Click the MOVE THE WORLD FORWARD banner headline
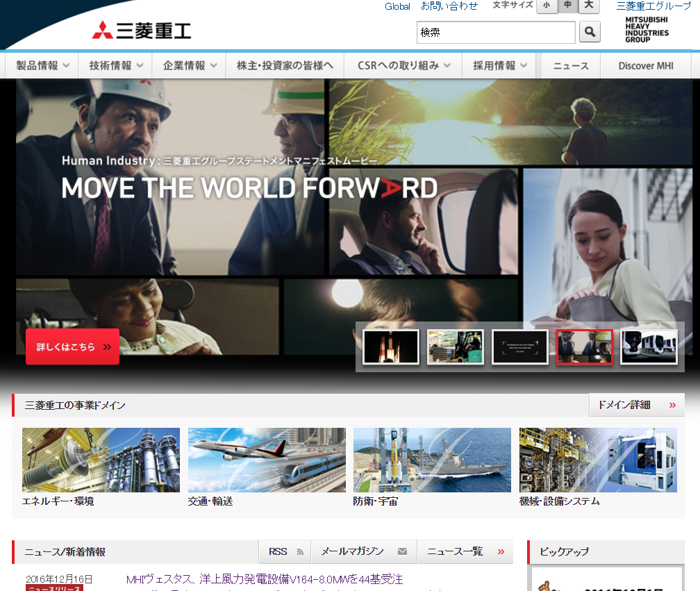Image resolution: width=700 pixels, height=591 pixels. pyautogui.click(x=249, y=188)
